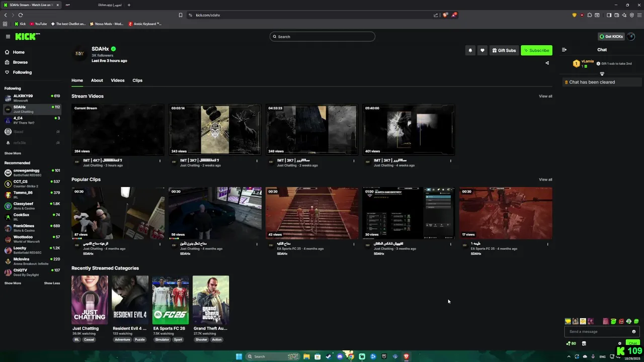Open Nexus Mods bookmark
The image size is (644, 362).
(106, 24)
